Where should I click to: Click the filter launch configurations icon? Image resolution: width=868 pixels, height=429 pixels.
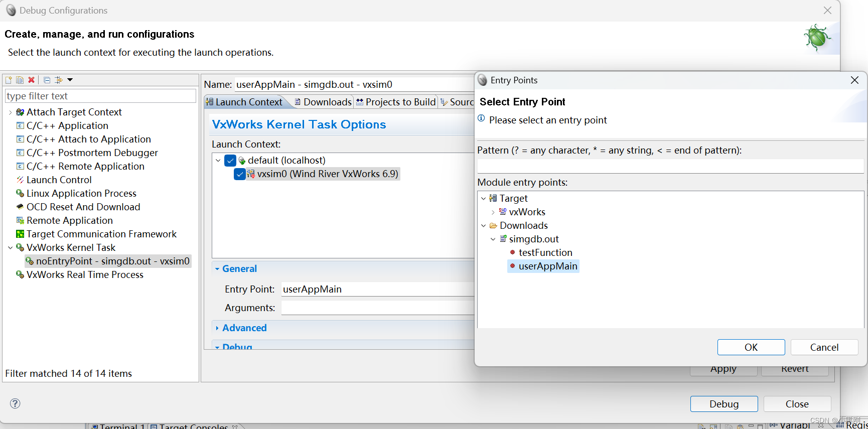tap(59, 80)
